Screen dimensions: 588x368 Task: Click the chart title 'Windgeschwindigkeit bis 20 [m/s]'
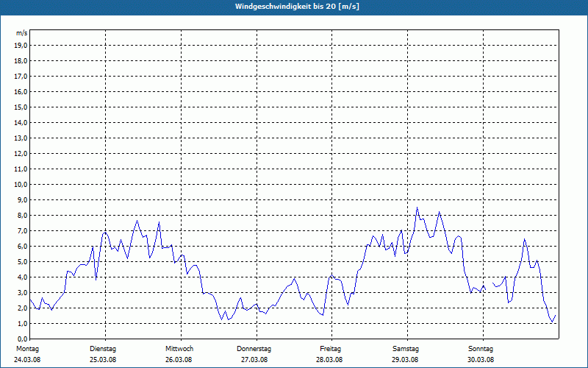point(297,7)
